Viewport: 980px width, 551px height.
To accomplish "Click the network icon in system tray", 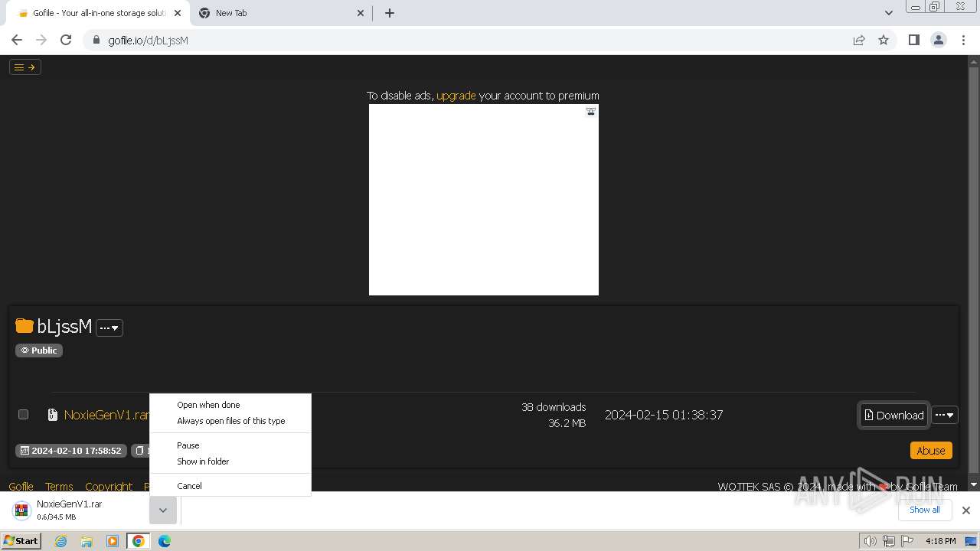I will pos(889,541).
